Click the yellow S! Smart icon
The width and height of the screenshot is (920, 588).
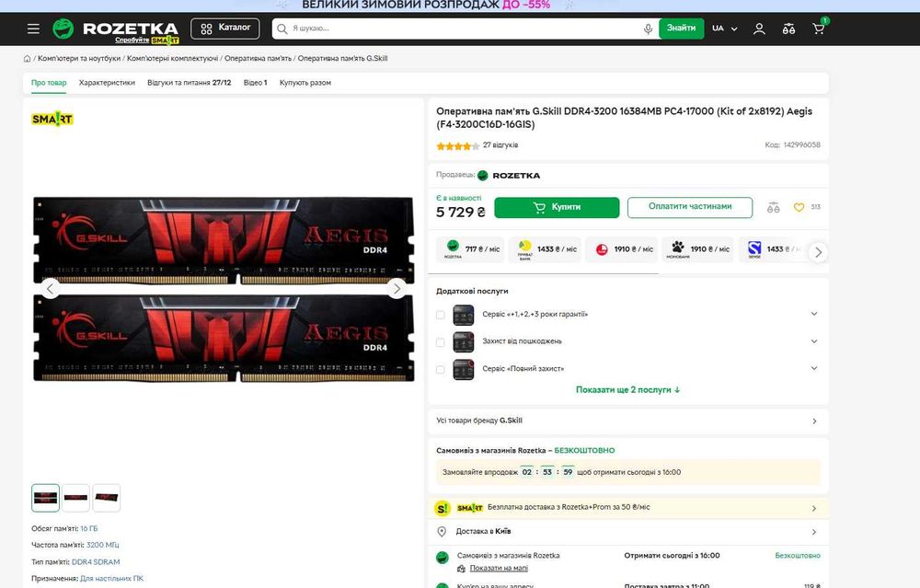443,508
